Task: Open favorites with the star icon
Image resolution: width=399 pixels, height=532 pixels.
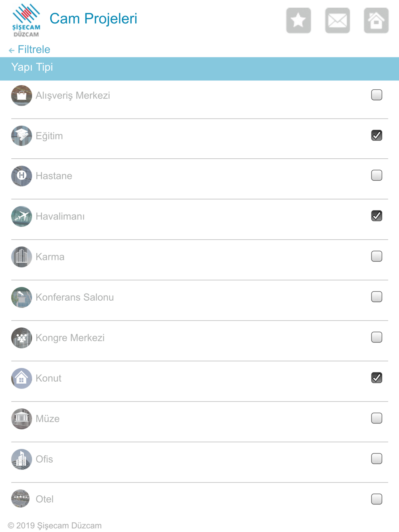Action: pyautogui.click(x=298, y=20)
